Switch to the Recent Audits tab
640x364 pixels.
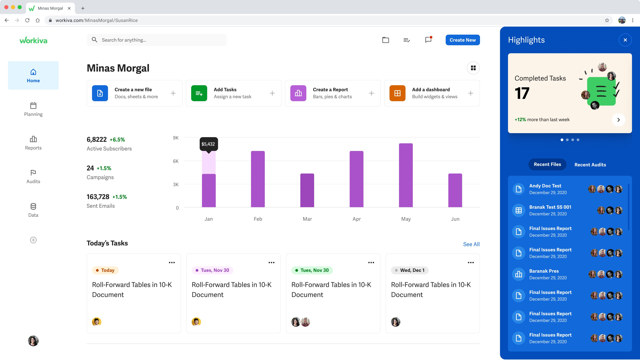click(x=590, y=164)
